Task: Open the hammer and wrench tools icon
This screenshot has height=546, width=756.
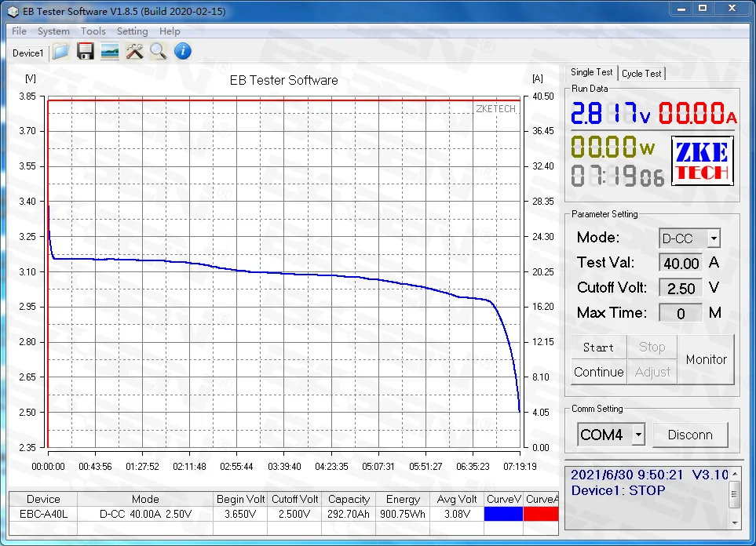Action: (x=134, y=52)
